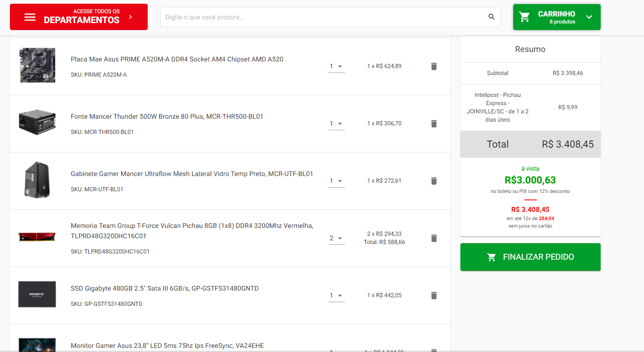The height and width of the screenshot is (352, 644).
Task: Click the Gigabyte SSD thumbnail
Action: point(37,294)
